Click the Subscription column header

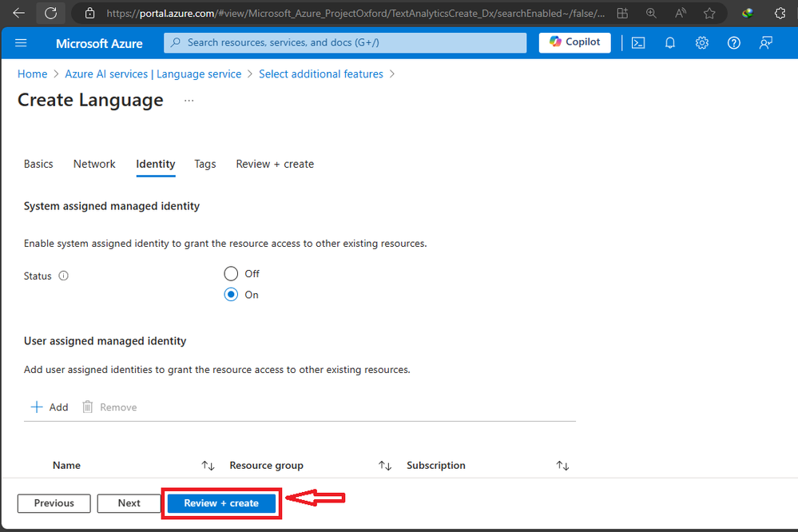coord(435,466)
